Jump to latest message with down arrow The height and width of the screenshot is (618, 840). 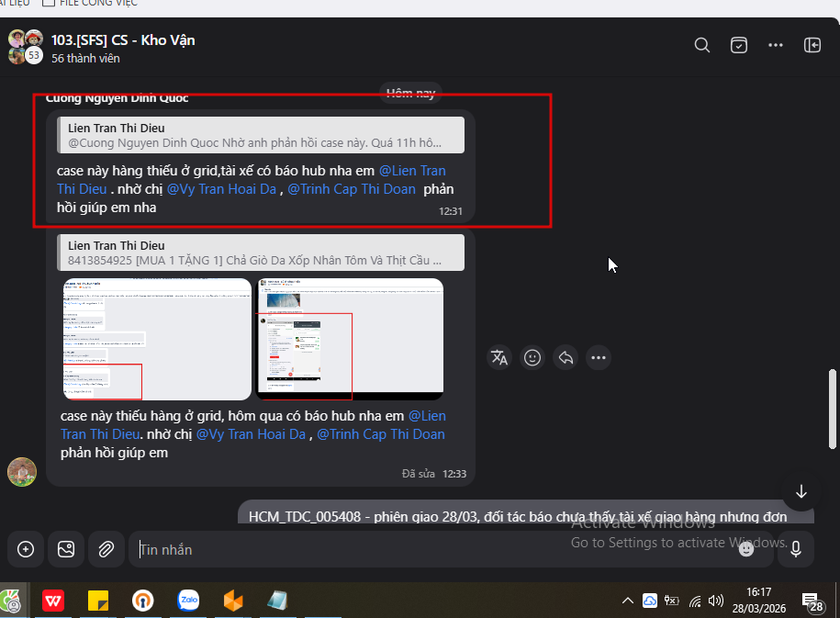click(x=801, y=491)
